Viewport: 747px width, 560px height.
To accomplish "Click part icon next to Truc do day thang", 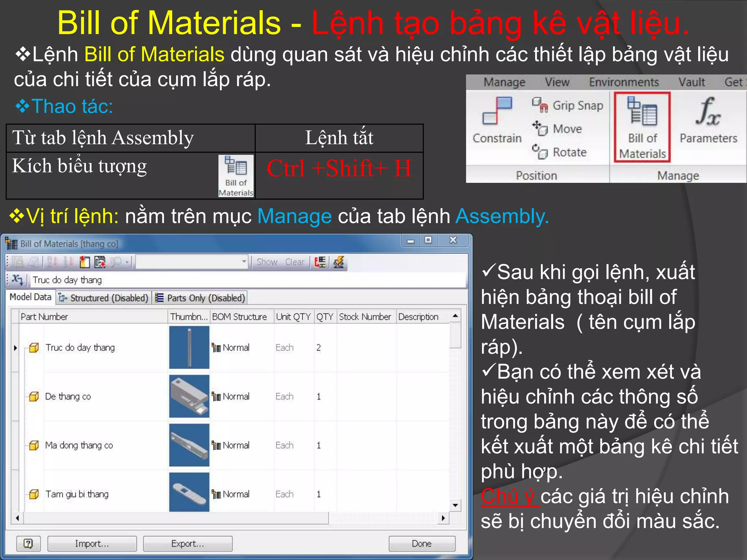I will (x=34, y=348).
